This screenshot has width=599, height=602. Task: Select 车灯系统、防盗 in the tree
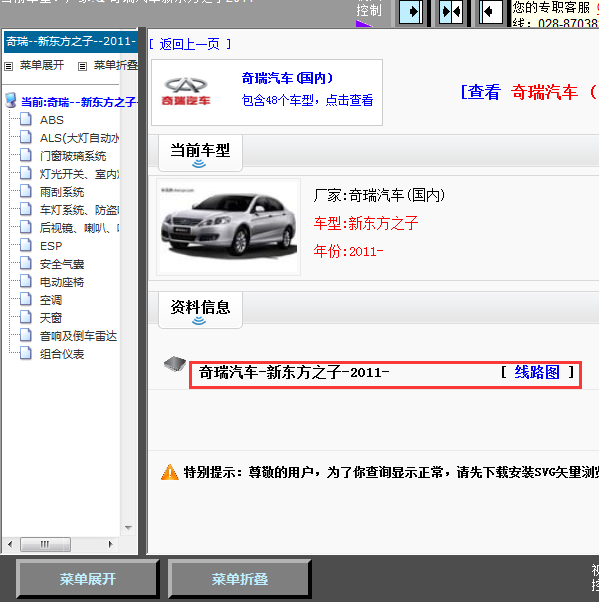pos(79,210)
